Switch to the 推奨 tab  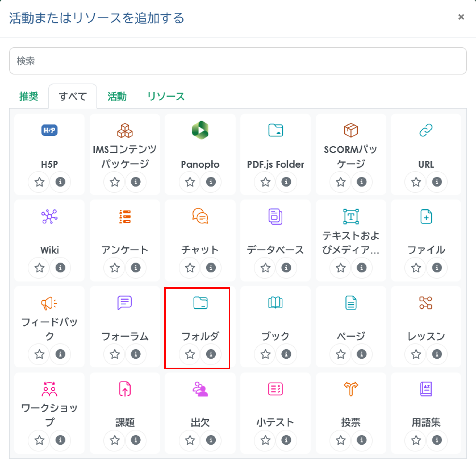[29, 97]
